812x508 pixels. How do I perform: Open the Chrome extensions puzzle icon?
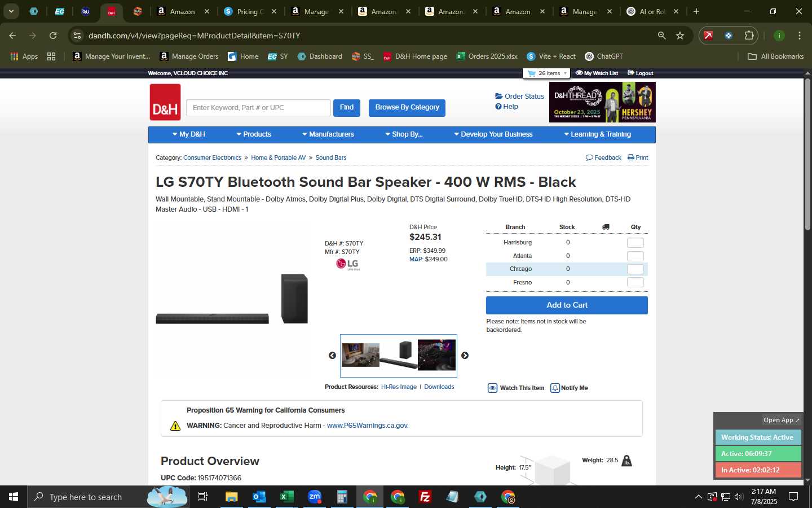[x=749, y=36]
